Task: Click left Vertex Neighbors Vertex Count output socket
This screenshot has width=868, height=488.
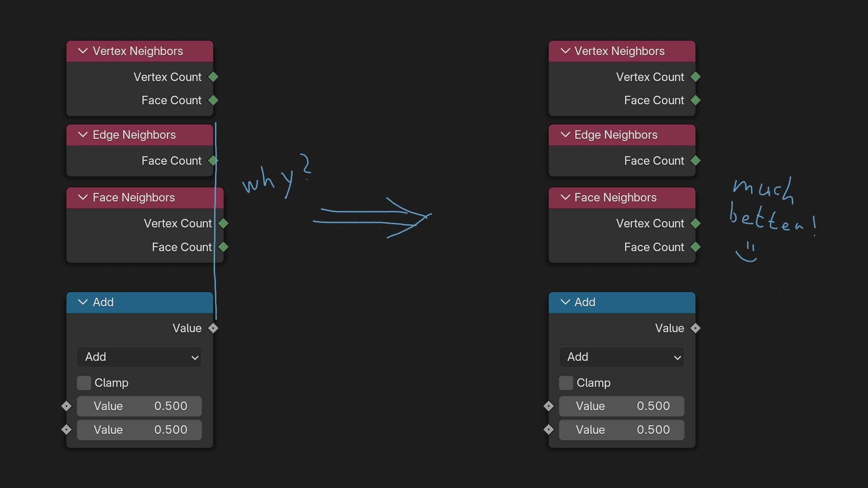Action: click(x=213, y=77)
